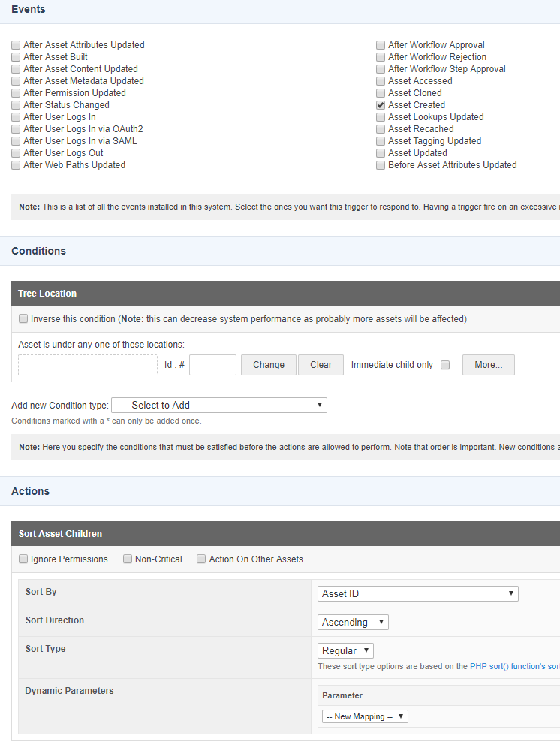Screen dimensions: 560x754
Task: Click the Actions section heading
Action: 30,491
